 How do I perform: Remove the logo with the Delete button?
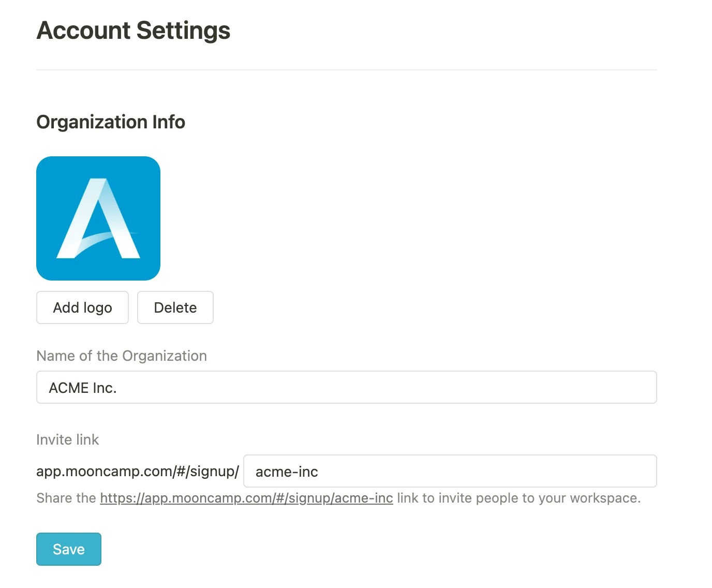pyautogui.click(x=175, y=307)
